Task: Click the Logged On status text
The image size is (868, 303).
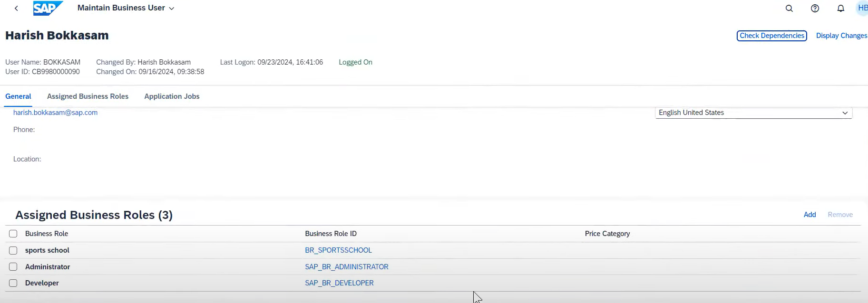Action: coord(355,62)
